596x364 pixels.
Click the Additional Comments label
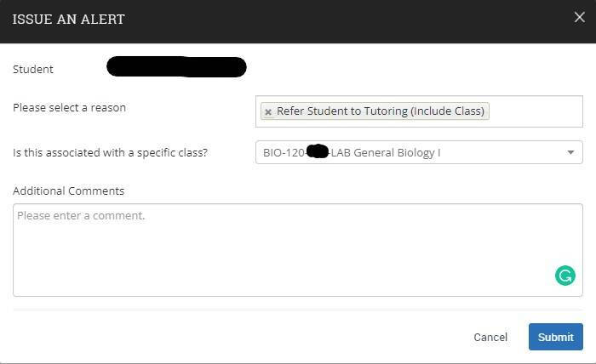click(x=68, y=191)
